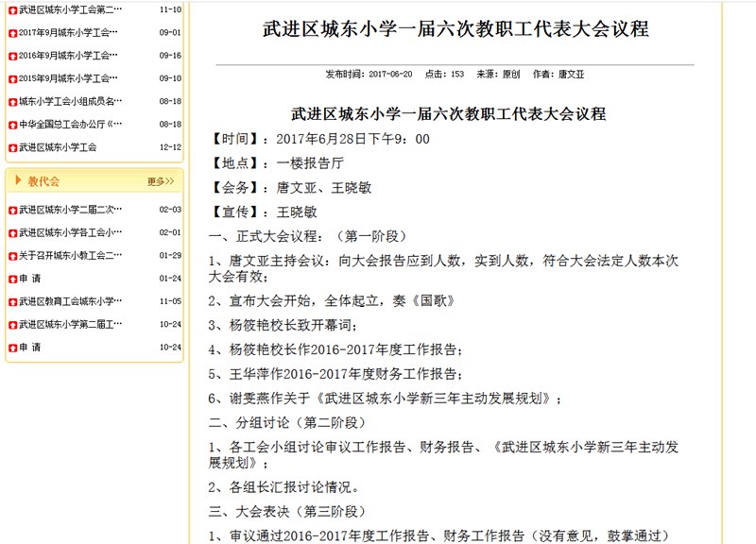The height and width of the screenshot is (544, 756).
Task: Open 武进区城东小学各工会小 link
Action: 70,232
